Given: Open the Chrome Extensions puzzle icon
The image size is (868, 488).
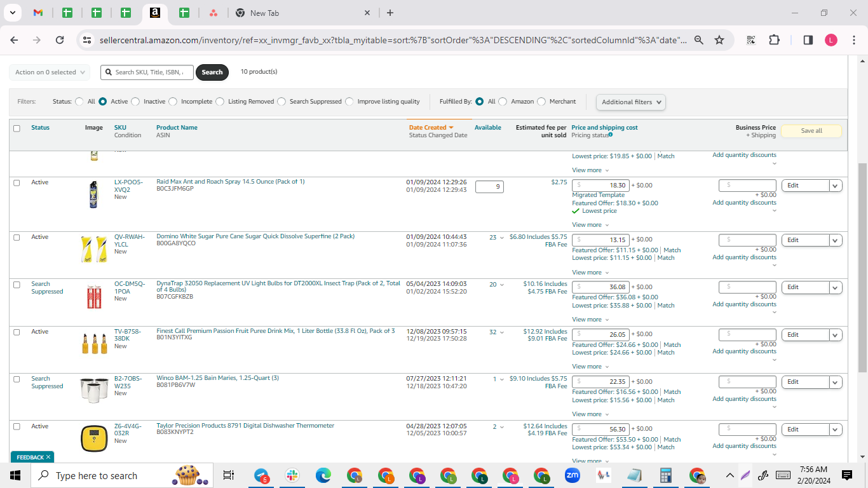Looking at the screenshot, I should pyautogui.click(x=774, y=40).
